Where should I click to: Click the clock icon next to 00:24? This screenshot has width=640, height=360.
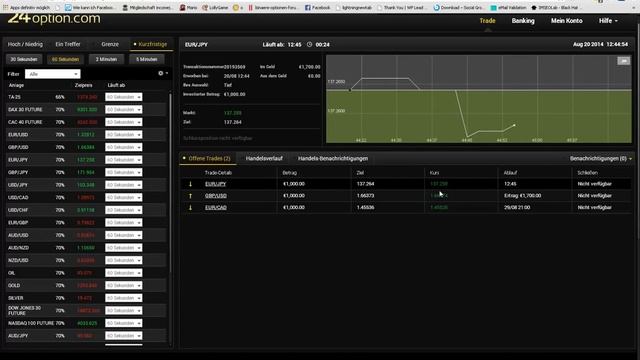point(309,44)
